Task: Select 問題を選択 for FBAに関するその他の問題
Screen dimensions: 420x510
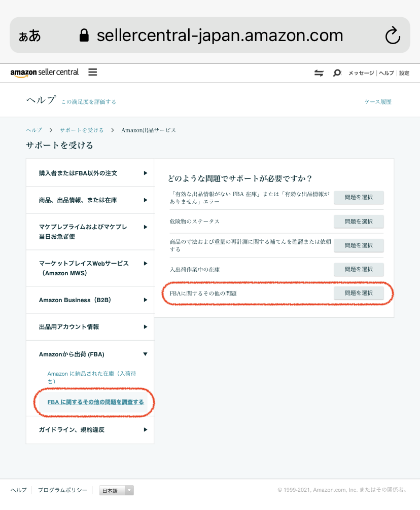Action: pyautogui.click(x=358, y=293)
